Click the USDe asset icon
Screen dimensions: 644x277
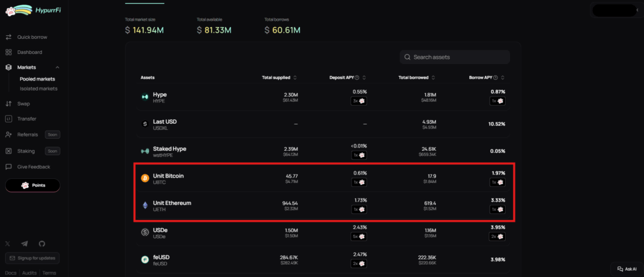(x=145, y=232)
